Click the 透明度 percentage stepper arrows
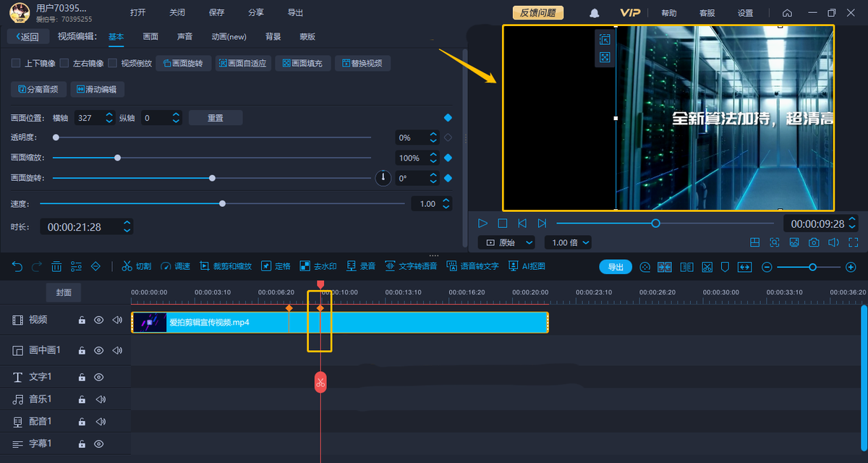Image resolution: width=868 pixels, height=463 pixels. 433,137
